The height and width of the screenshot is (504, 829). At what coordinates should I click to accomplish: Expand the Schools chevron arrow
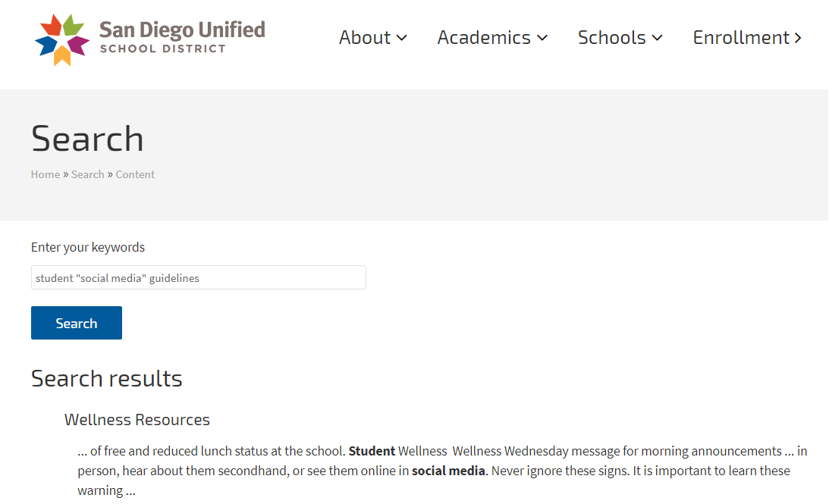pos(658,38)
